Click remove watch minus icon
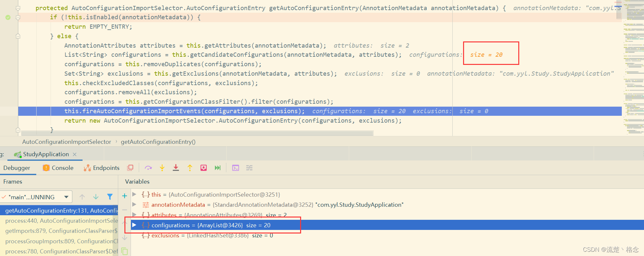This screenshot has width=644, height=256. pyautogui.click(x=124, y=210)
